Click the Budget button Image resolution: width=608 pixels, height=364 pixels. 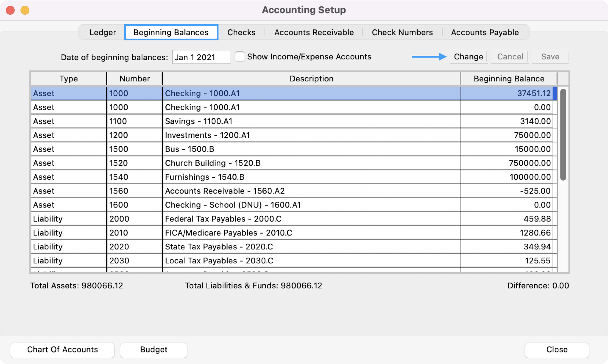click(x=153, y=350)
